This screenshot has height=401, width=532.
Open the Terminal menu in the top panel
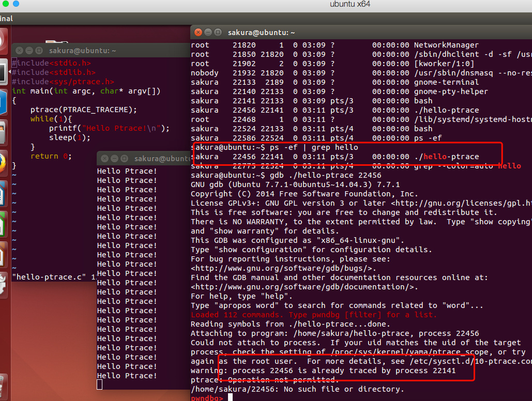click(5, 18)
